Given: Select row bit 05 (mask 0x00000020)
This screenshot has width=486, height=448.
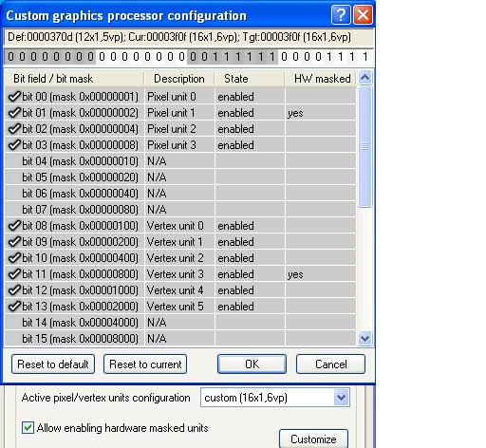Looking at the screenshot, I should (x=180, y=177).
